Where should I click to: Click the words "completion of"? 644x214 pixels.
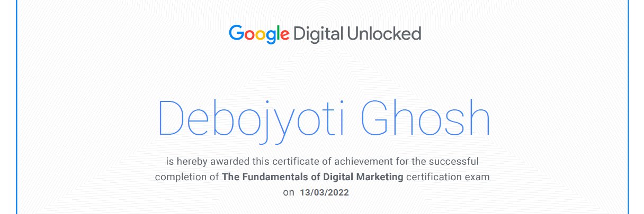187,176
